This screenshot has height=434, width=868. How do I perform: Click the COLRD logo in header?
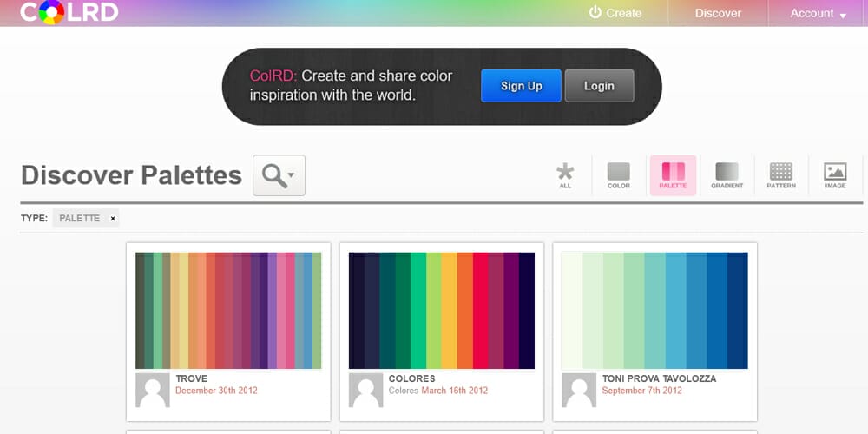69,12
